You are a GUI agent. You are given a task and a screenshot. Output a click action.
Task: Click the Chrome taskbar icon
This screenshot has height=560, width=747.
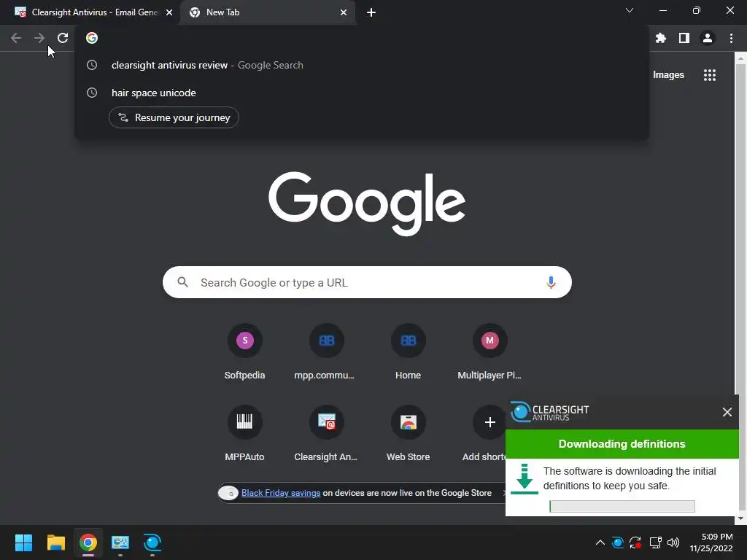tap(88, 542)
